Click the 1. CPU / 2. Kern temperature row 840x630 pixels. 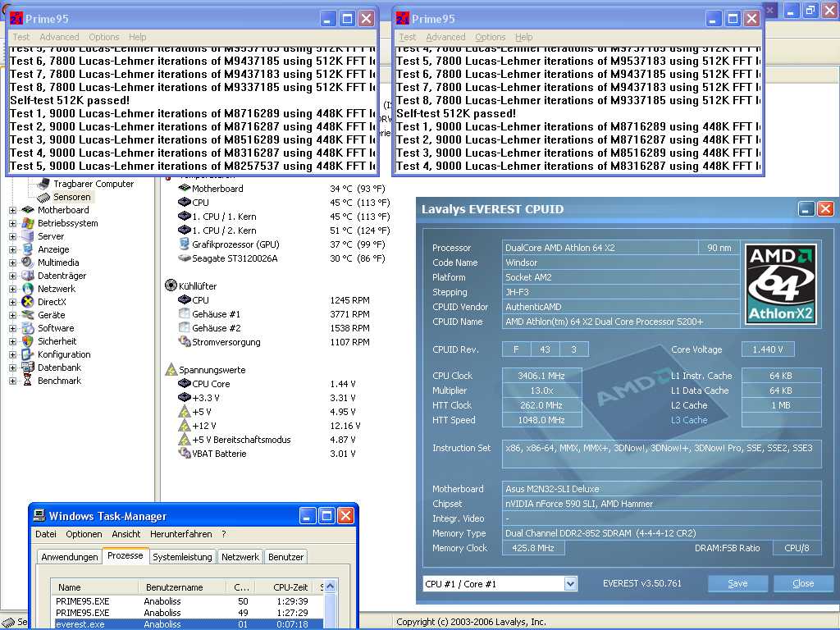(284, 231)
